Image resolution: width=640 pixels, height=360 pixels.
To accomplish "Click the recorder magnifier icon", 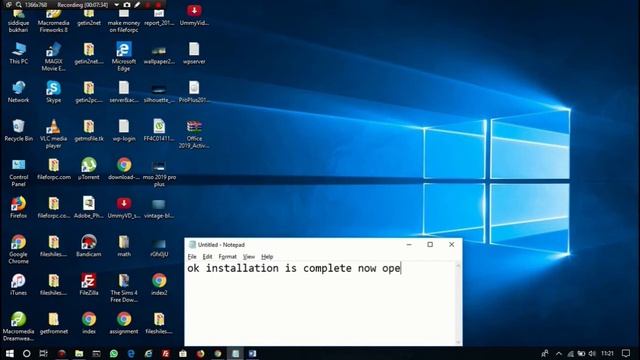I will (19, 5).
